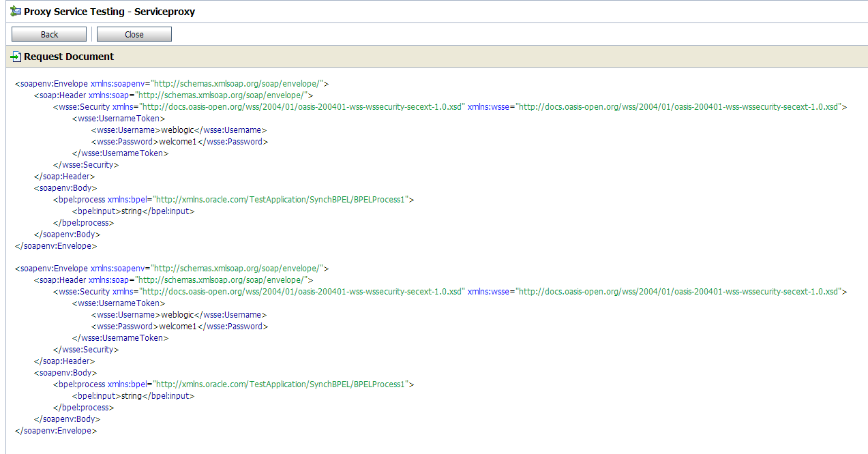
Task: Click the Proxy Service Testing window icon
Action: [x=15, y=12]
